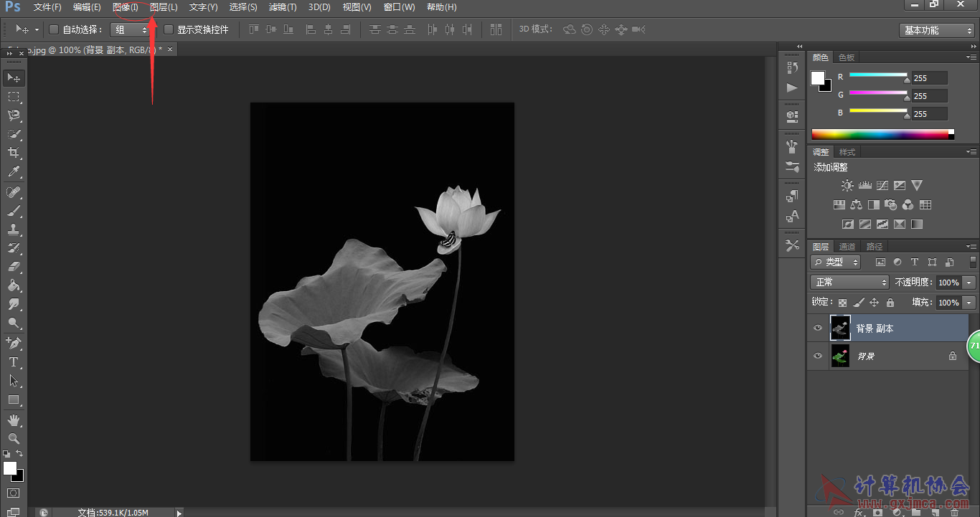Hide the 背景 副本 layer
Image resolution: width=980 pixels, height=517 pixels.
click(817, 328)
